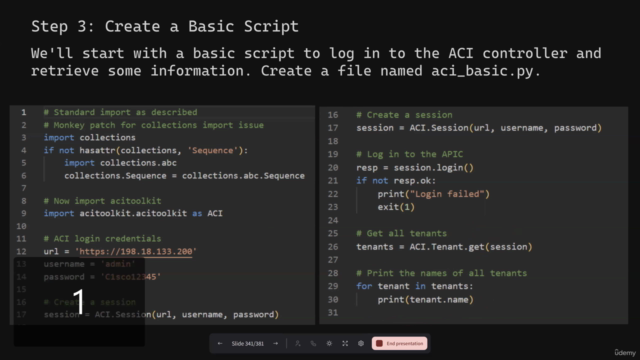Activate the laser pointer tool in presentation toolbar

298,344
